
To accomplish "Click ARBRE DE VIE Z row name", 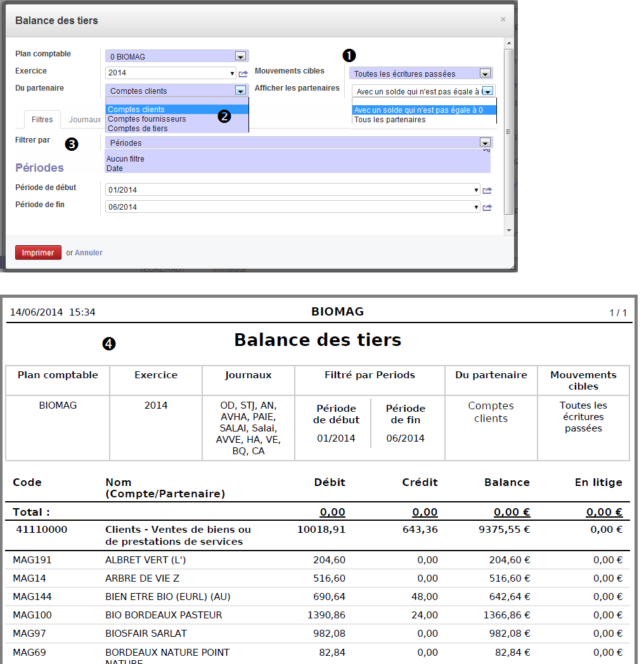I will 143,578.
